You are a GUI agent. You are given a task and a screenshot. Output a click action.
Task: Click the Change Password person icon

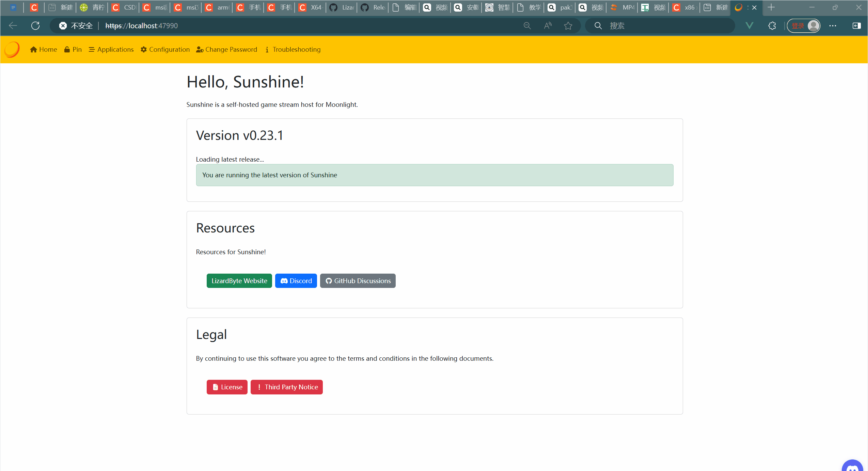tap(200, 49)
